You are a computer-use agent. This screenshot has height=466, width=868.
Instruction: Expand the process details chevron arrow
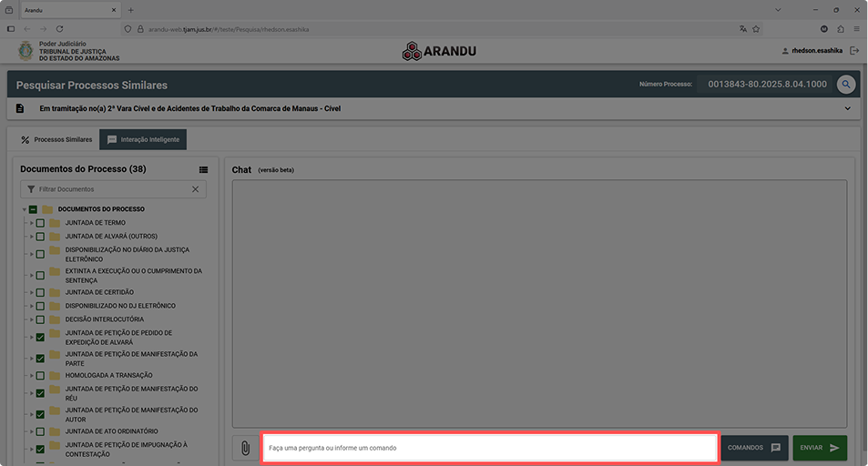click(847, 108)
